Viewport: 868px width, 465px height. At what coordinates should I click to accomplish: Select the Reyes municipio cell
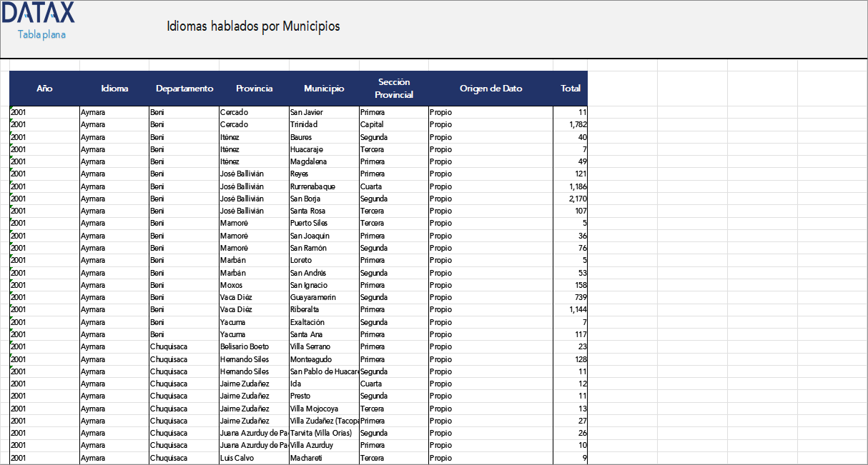pos(324,174)
